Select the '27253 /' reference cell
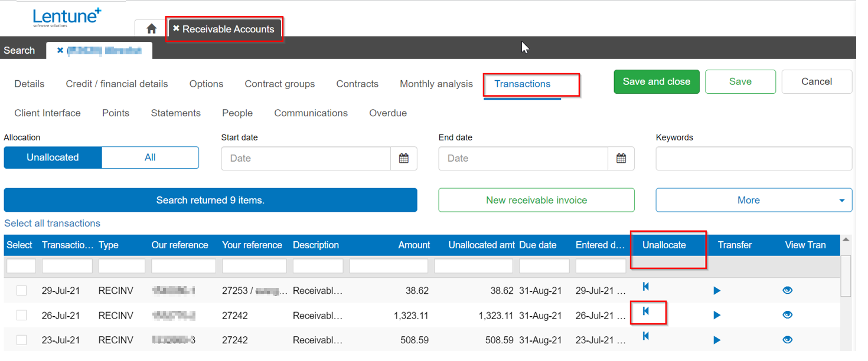 tap(254, 291)
